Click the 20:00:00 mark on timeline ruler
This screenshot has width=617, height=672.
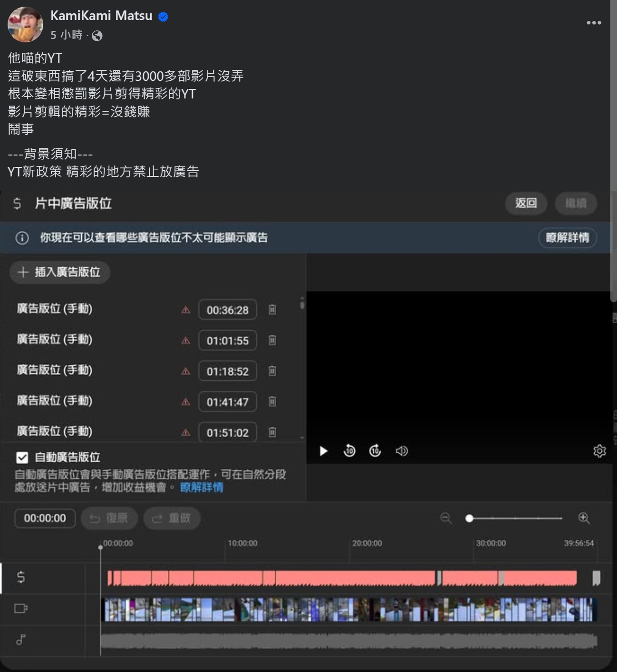click(x=366, y=543)
